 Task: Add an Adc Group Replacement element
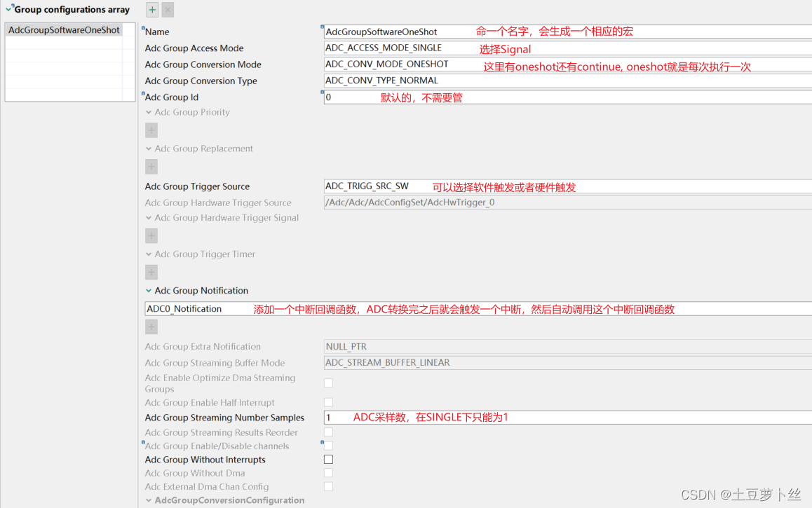[151, 166]
